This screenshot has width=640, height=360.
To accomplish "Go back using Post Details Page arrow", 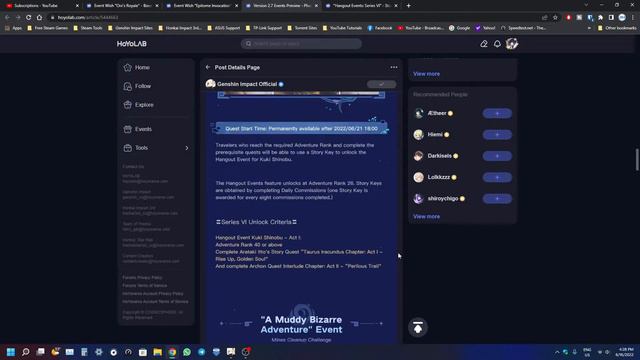I will tap(208, 67).
